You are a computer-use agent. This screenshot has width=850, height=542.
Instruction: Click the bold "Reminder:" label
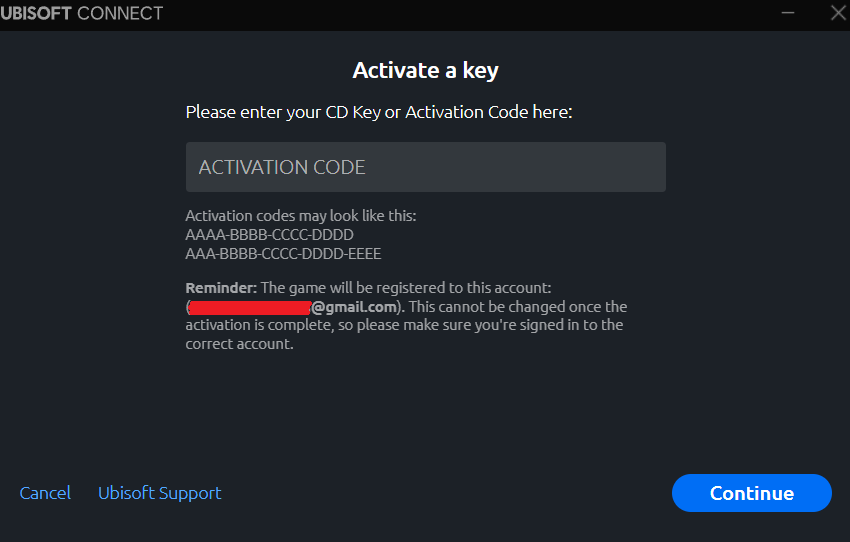[221, 288]
